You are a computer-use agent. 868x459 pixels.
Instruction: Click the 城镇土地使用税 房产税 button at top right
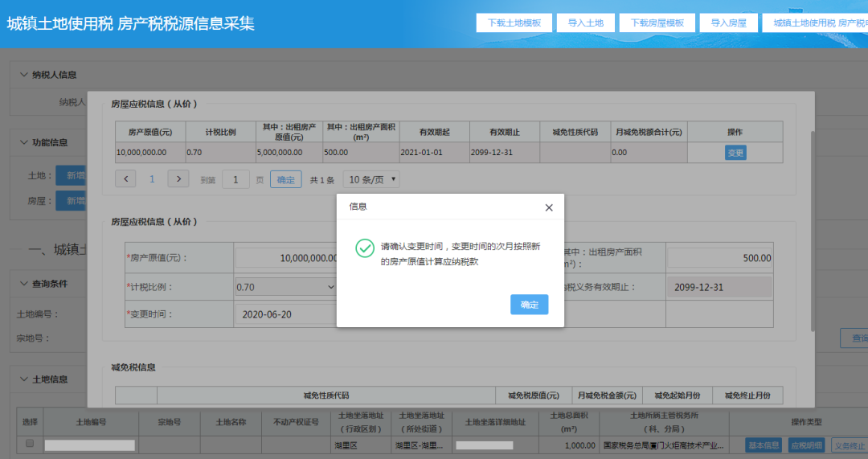coord(815,23)
